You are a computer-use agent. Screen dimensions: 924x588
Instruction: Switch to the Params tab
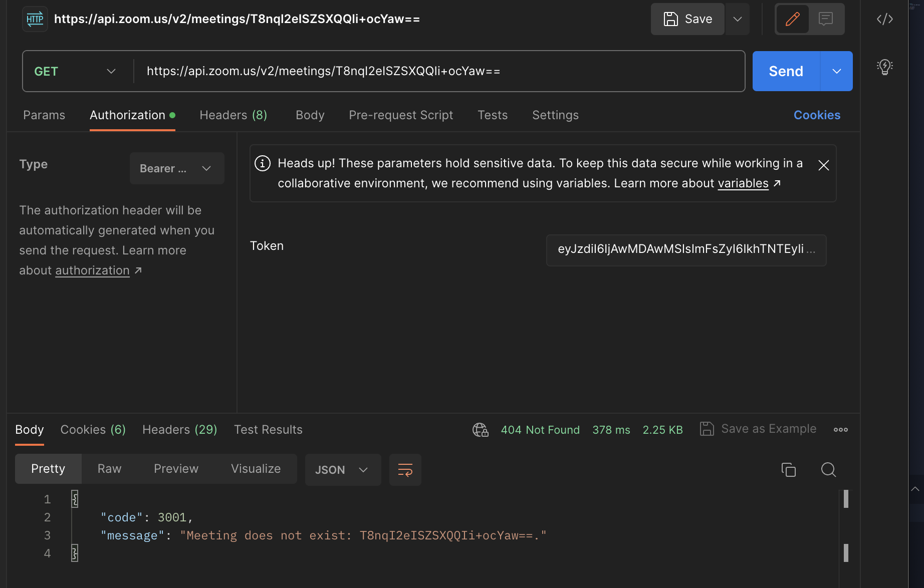click(x=44, y=115)
